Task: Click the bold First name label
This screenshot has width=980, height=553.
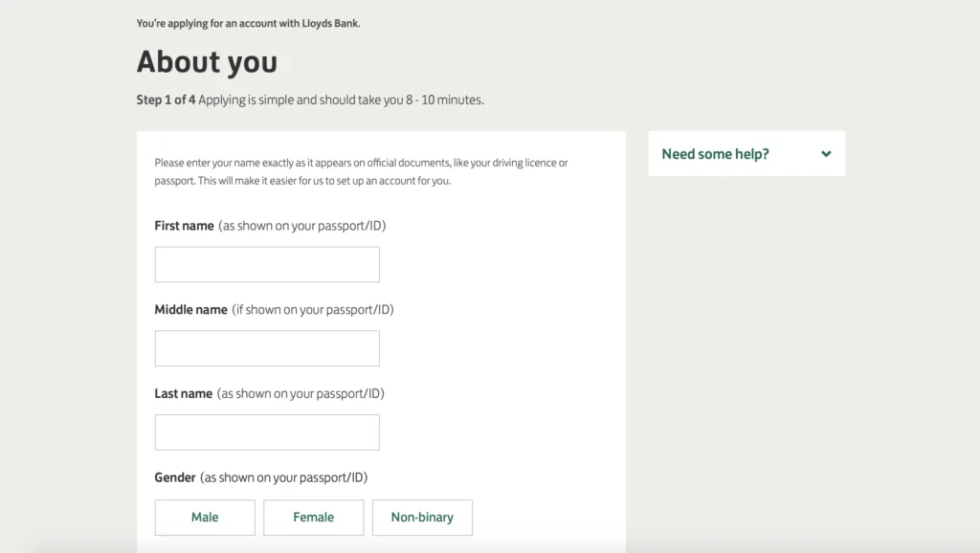Action: tap(185, 226)
